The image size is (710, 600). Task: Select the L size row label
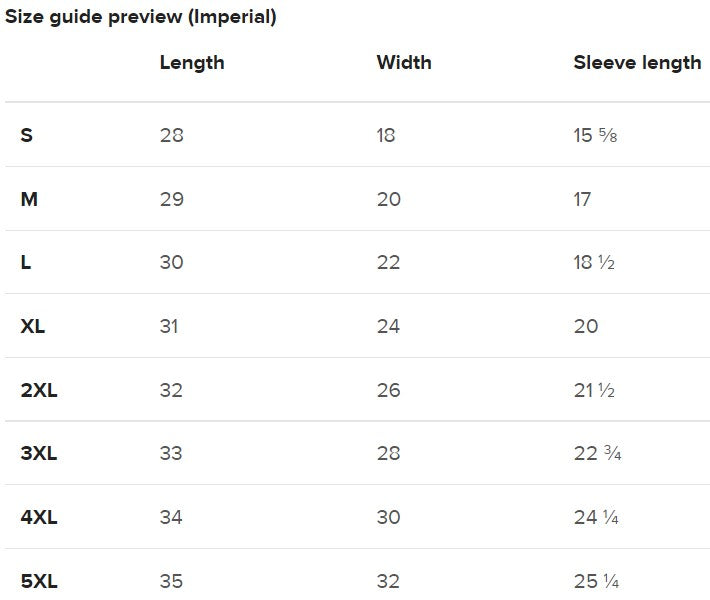(26, 262)
